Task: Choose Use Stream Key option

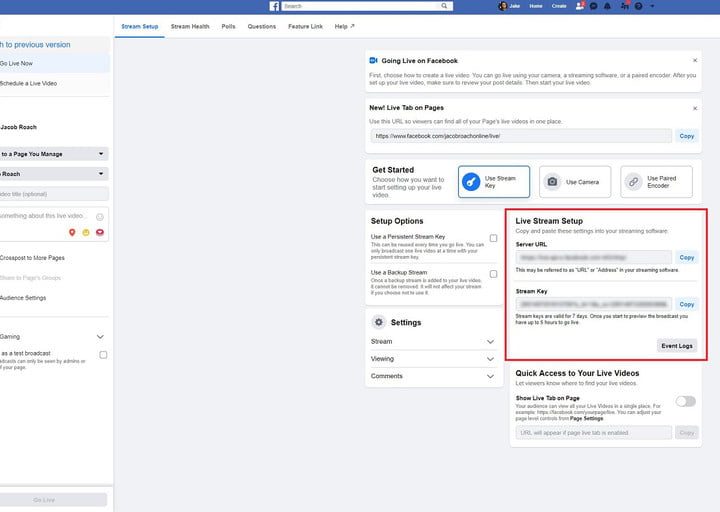Action: coord(494,182)
